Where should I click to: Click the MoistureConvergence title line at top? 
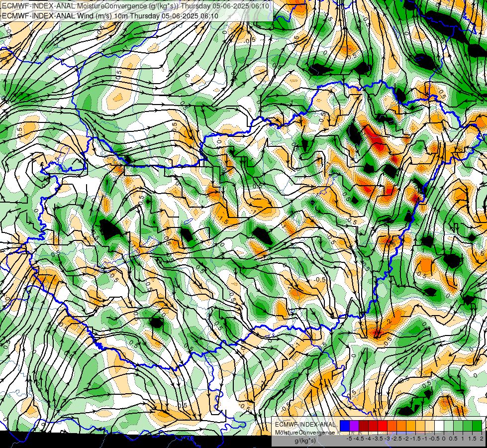(135, 5)
